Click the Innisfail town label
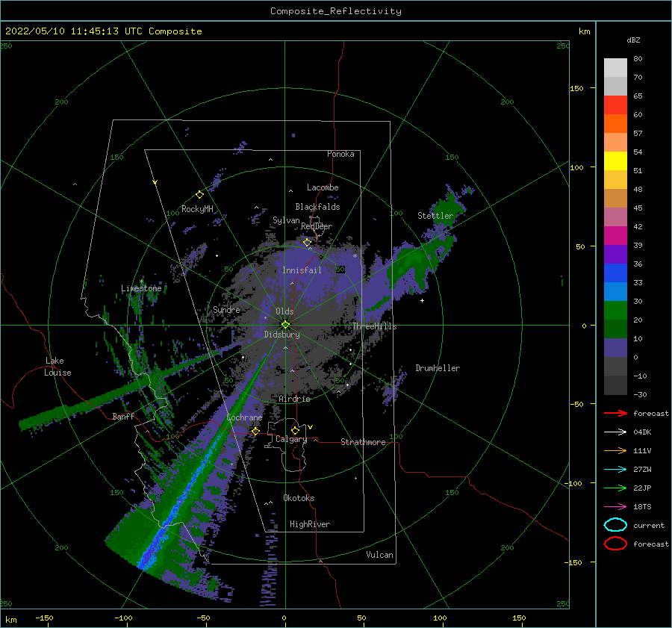 click(x=302, y=270)
